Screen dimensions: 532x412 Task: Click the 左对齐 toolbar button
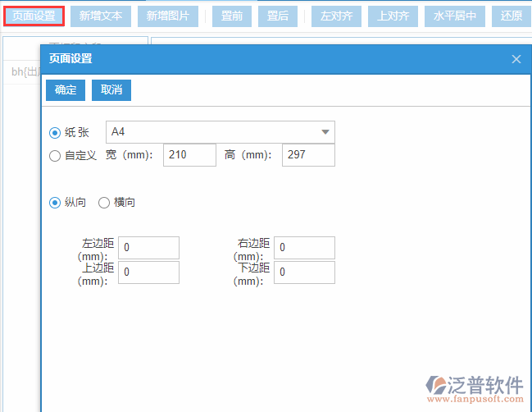[337, 16]
